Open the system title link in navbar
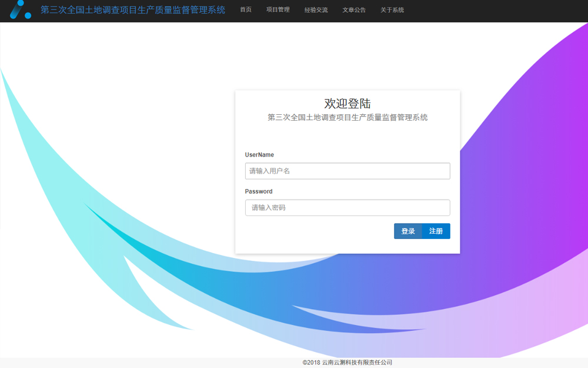The width and height of the screenshot is (588, 368). click(x=133, y=10)
